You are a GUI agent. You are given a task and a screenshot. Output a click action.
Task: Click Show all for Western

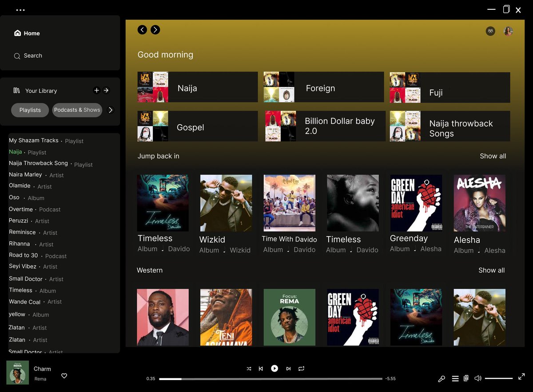(x=492, y=270)
